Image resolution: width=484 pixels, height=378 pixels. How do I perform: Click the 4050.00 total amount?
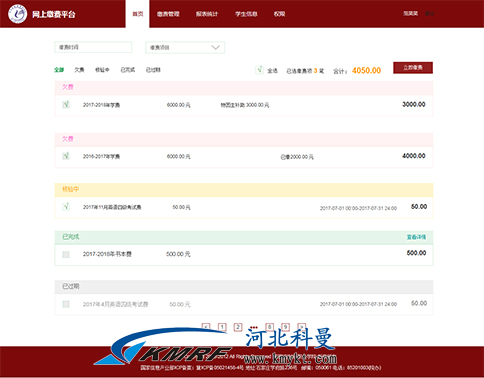coord(366,70)
